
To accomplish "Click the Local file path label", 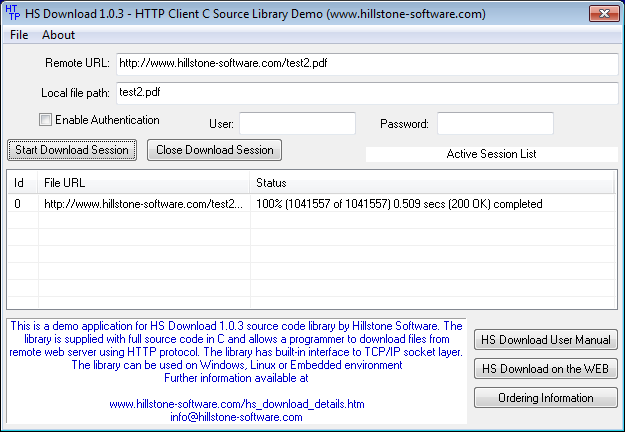I will point(75,93).
